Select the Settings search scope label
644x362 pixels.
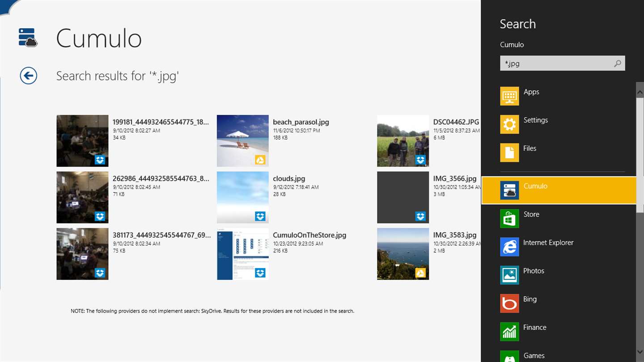pyautogui.click(x=535, y=120)
